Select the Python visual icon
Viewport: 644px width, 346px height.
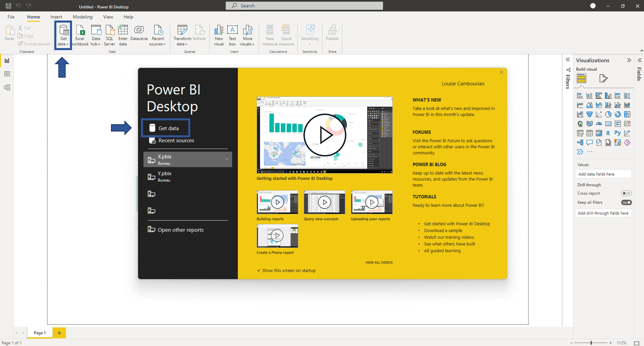(x=618, y=133)
